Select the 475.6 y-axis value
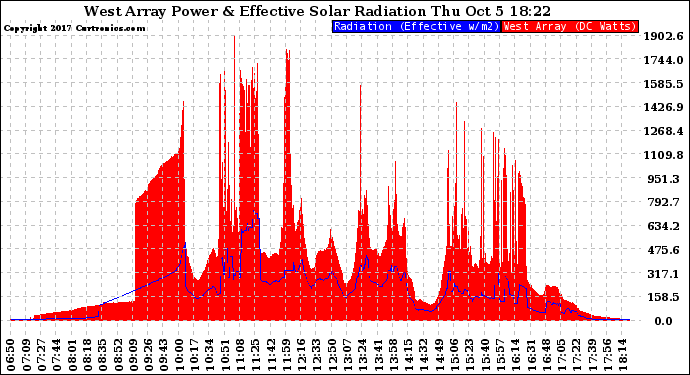The width and height of the screenshot is (690, 375). [665, 250]
